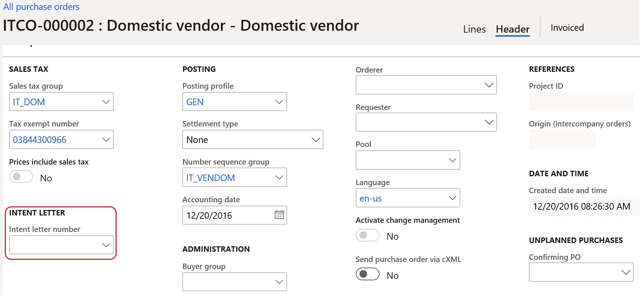Enable Activate change management switch
Screen dimensions: 644x295
coord(367,235)
